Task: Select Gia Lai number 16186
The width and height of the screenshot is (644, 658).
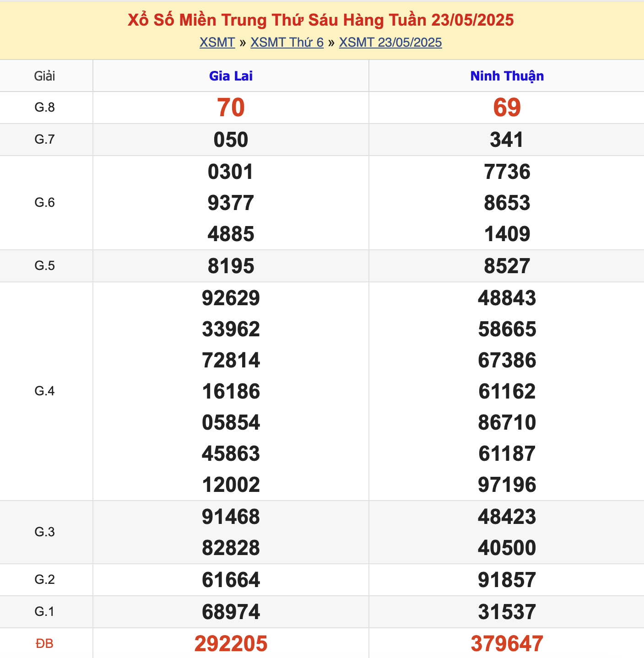Action: tap(231, 391)
